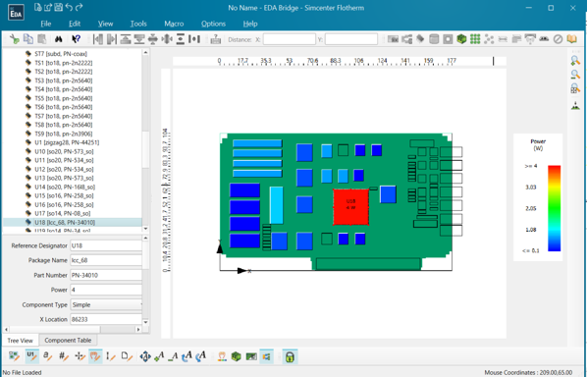The image size is (588, 377).
Task: Click the properties panel scroll down arrow
Action: (145, 322)
